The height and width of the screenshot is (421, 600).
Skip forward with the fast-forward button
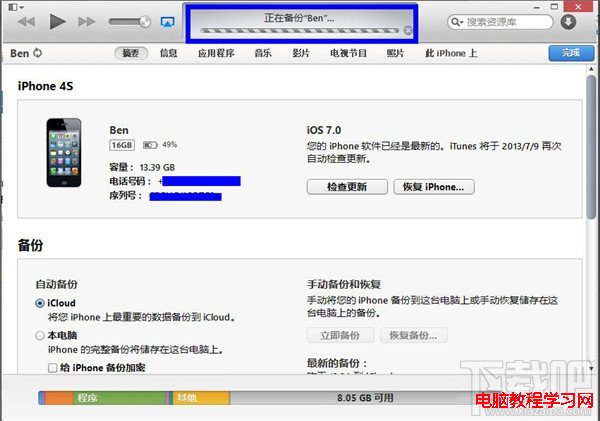click(86, 22)
